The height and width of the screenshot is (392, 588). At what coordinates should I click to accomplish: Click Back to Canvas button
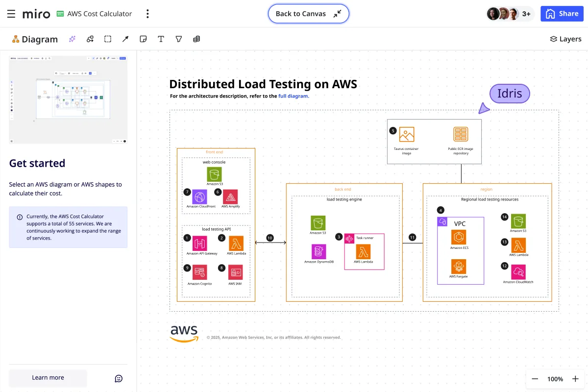(x=308, y=14)
